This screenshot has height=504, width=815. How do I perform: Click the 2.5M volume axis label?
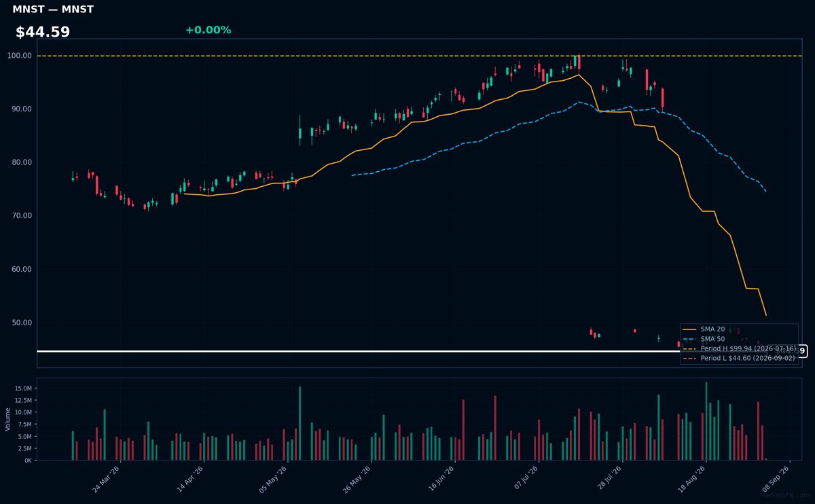click(24, 448)
